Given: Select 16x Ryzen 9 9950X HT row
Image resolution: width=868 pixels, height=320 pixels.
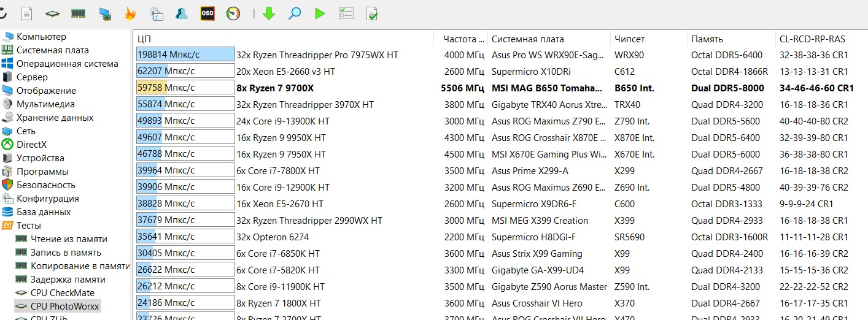Looking at the screenshot, I should [x=281, y=138].
